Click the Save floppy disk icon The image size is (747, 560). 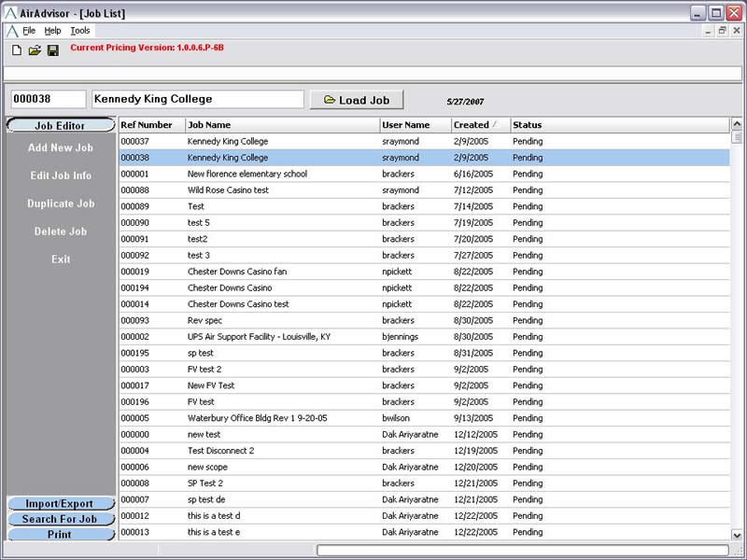click(x=53, y=49)
